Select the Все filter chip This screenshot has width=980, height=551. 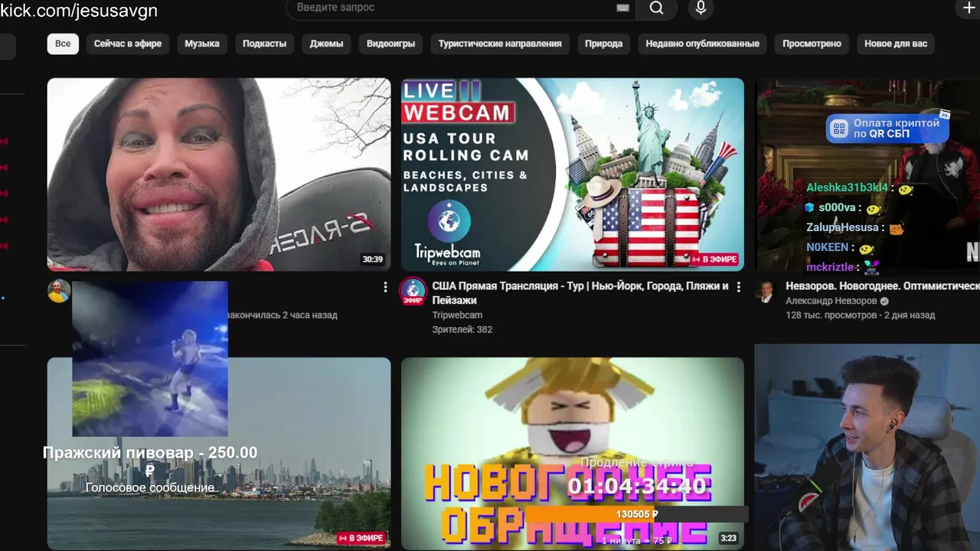pos(63,44)
